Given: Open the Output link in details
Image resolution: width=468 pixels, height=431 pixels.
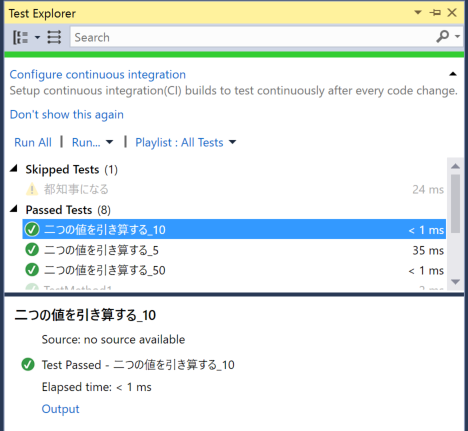Looking at the screenshot, I should pos(60,409).
